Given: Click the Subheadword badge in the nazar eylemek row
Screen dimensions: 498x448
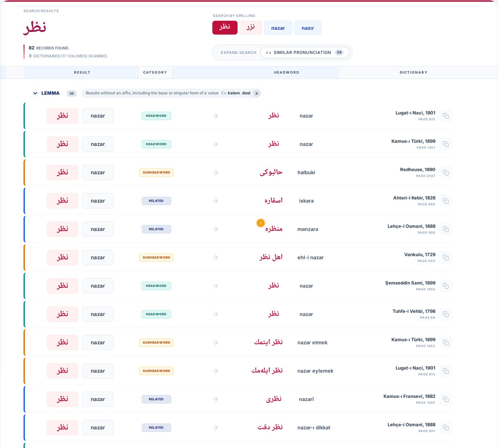Looking at the screenshot, I should click(x=156, y=371).
